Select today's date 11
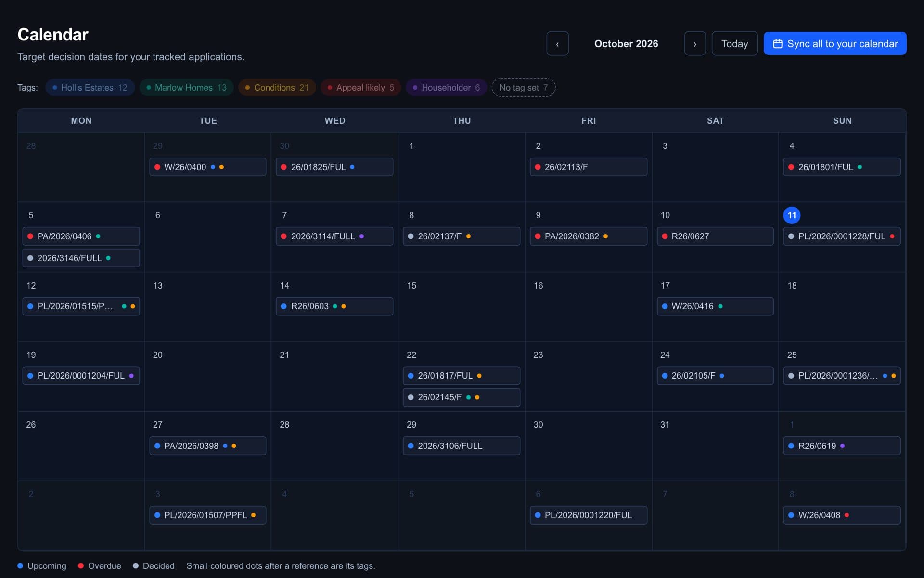 pyautogui.click(x=792, y=215)
